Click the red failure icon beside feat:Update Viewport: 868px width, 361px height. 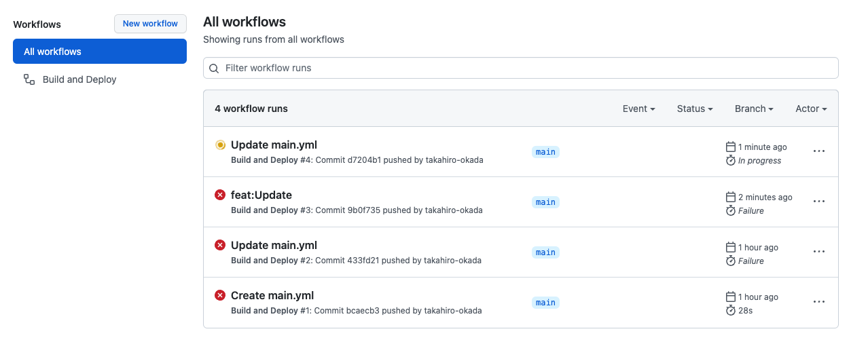point(220,195)
